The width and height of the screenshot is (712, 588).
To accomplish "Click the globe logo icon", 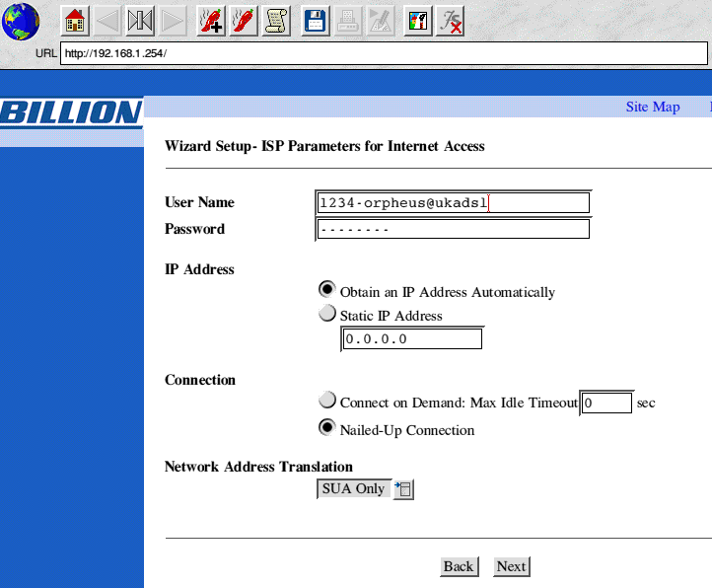I will pos(22,22).
